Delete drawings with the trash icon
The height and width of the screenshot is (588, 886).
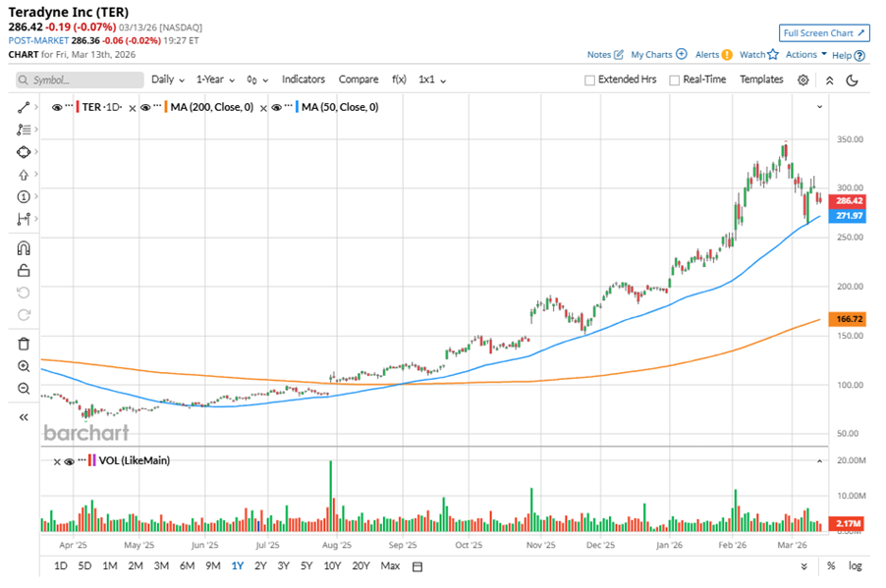(x=24, y=344)
